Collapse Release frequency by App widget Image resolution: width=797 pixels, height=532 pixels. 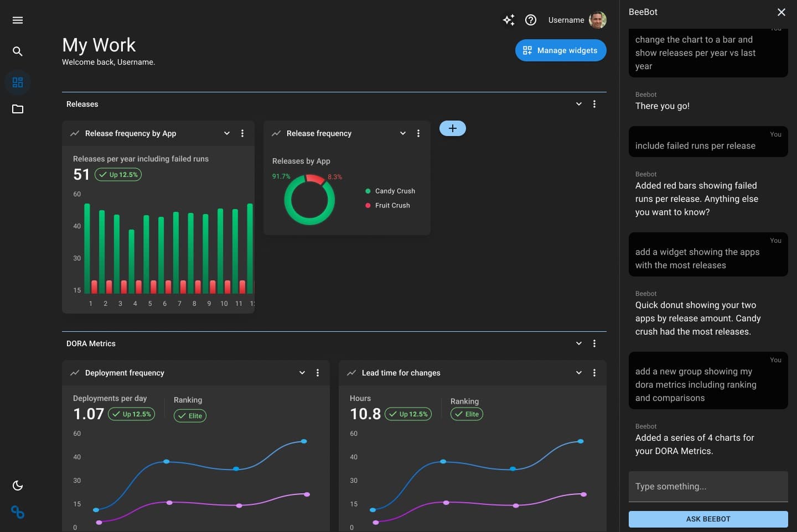point(227,133)
